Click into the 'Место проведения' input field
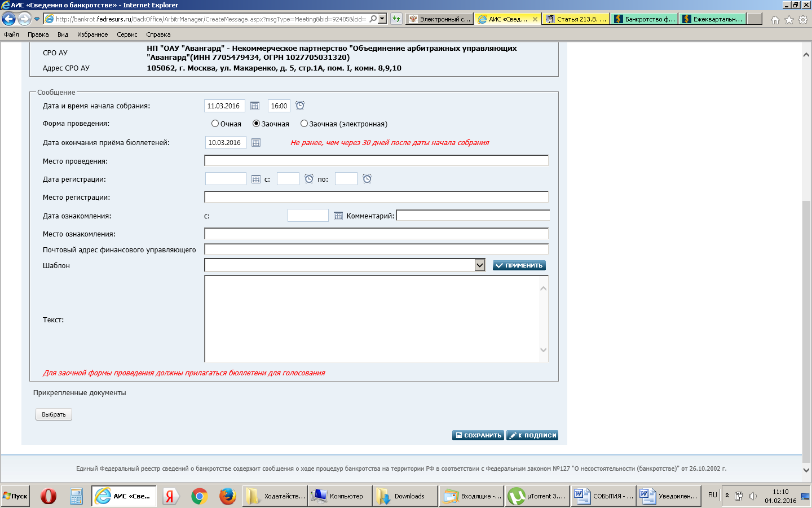The image size is (812, 508). (376, 161)
